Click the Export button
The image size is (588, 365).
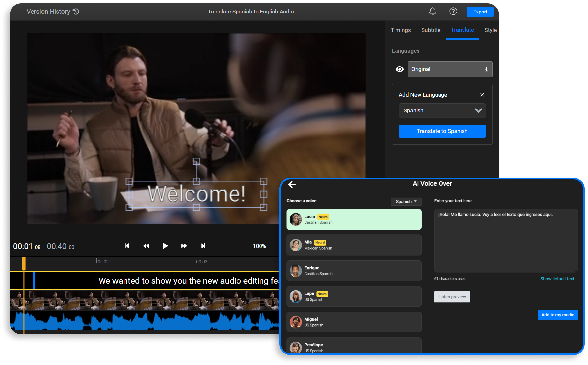pos(480,12)
